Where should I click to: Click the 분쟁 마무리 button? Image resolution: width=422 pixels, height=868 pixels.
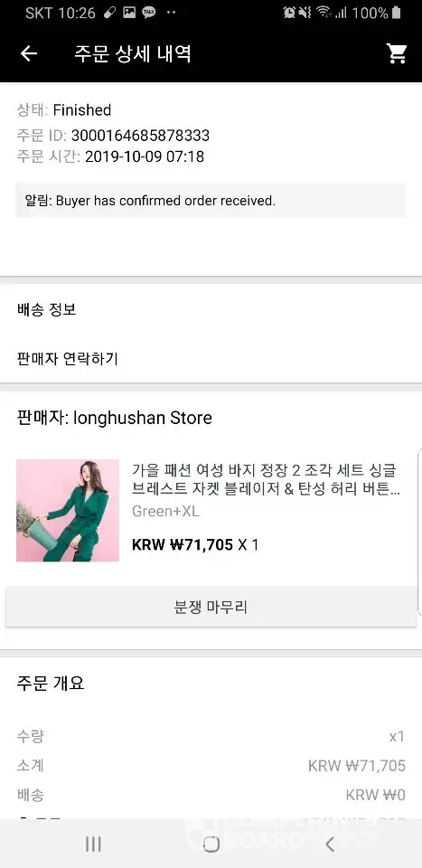click(x=211, y=608)
